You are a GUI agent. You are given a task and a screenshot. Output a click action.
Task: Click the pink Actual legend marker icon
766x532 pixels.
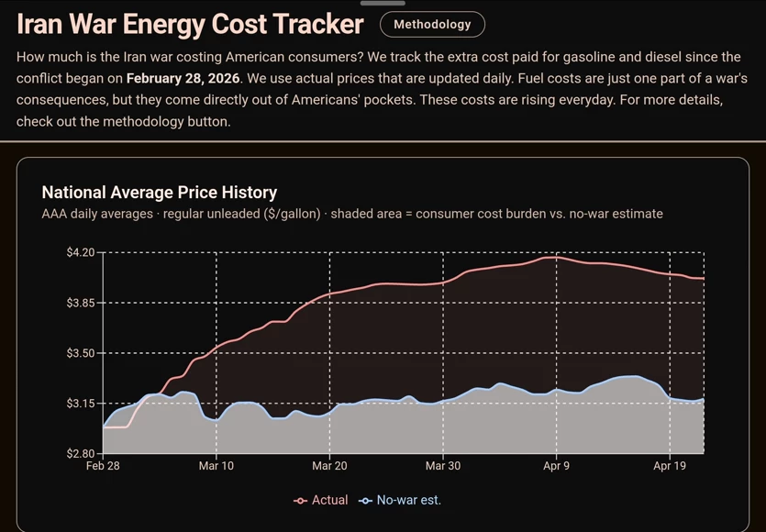pos(300,501)
